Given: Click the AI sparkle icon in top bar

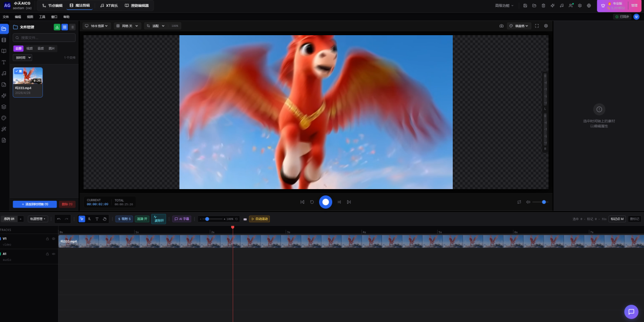Looking at the screenshot, I should click(553, 5).
